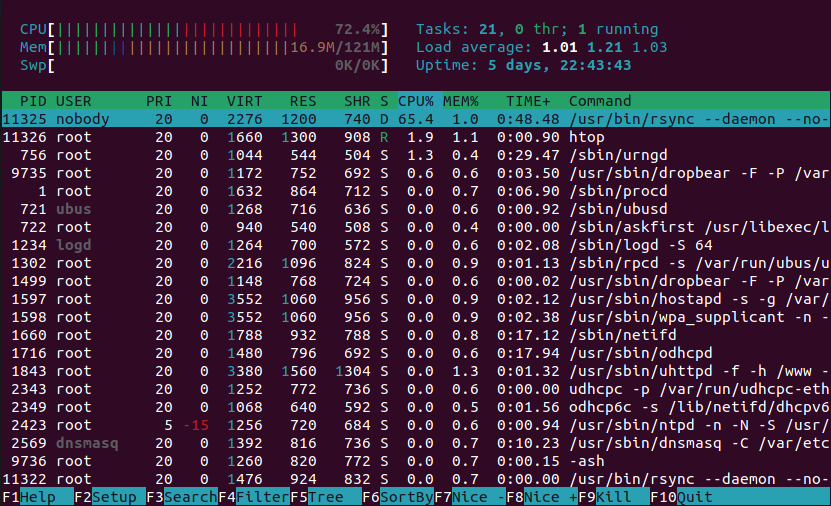Viewport: 831px width, 506px height.
Task: Sort by the TIME+ column header
Action: point(528,101)
